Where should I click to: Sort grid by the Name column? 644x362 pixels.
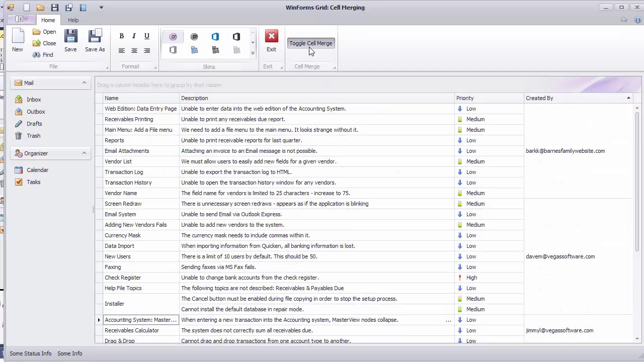(x=141, y=98)
